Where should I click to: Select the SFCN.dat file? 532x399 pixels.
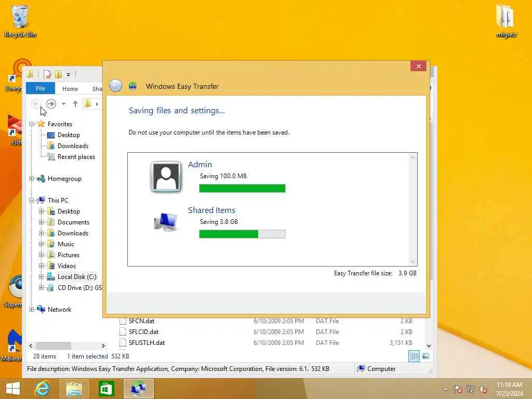point(141,321)
